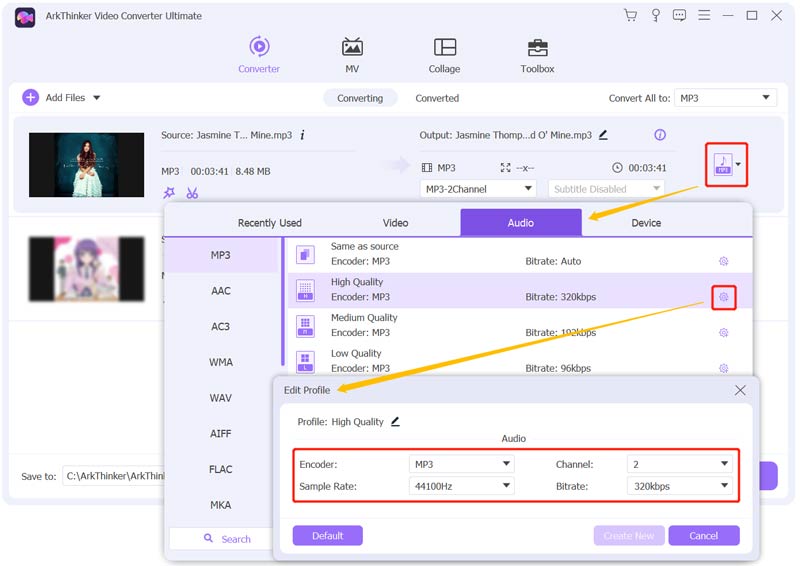Choose the High Quality preset icon

[305, 289]
